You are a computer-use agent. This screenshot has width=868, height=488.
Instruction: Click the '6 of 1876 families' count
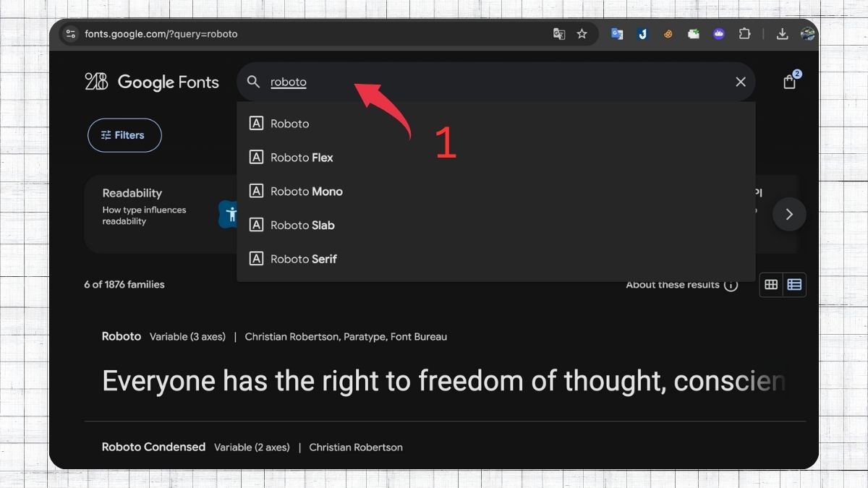(x=124, y=285)
